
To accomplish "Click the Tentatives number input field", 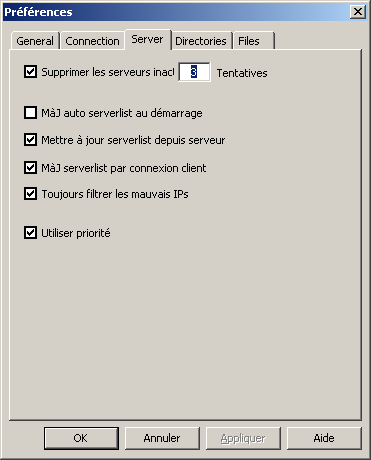I will (x=194, y=72).
